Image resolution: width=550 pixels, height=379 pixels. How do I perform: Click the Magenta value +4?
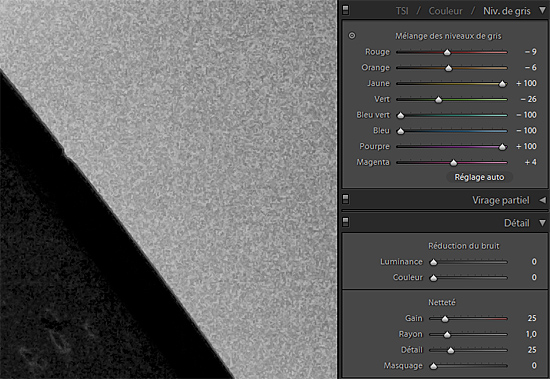[530, 162]
